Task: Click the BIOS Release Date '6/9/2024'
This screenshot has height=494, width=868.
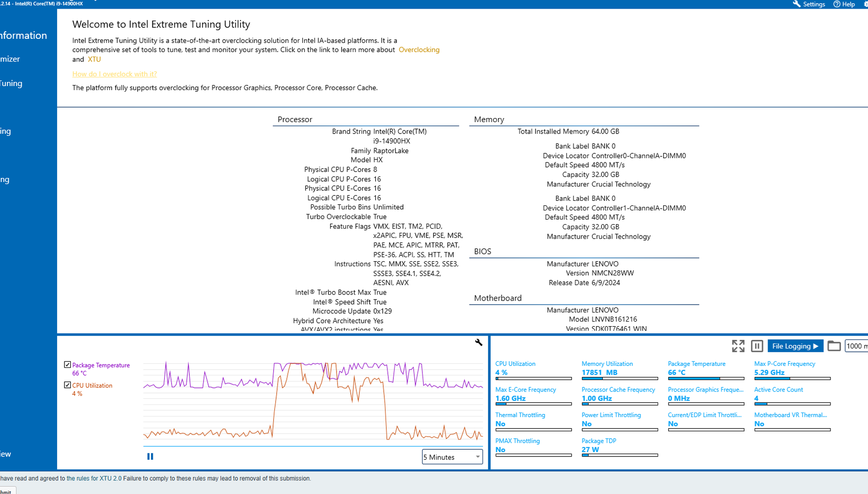Action: coord(606,283)
